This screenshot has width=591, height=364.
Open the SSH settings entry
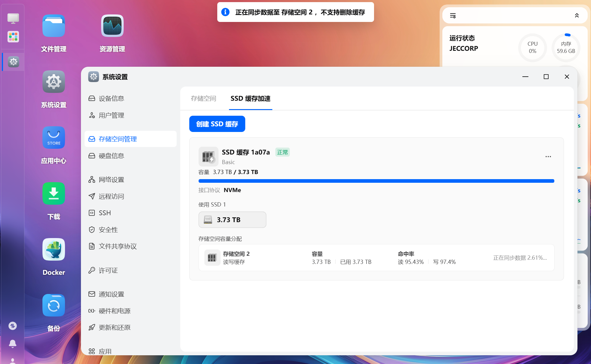pyautogui.click(x=105, y=213)
